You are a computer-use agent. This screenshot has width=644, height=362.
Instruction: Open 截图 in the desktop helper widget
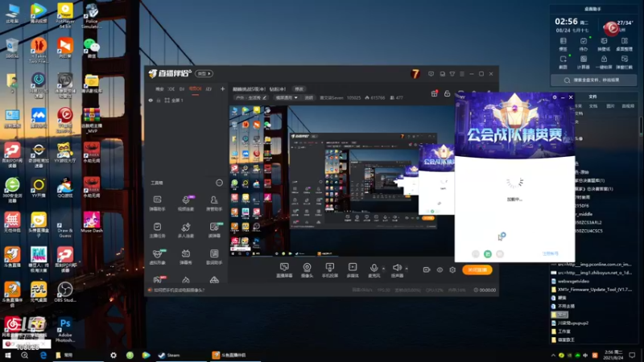(x=563, y=62)
